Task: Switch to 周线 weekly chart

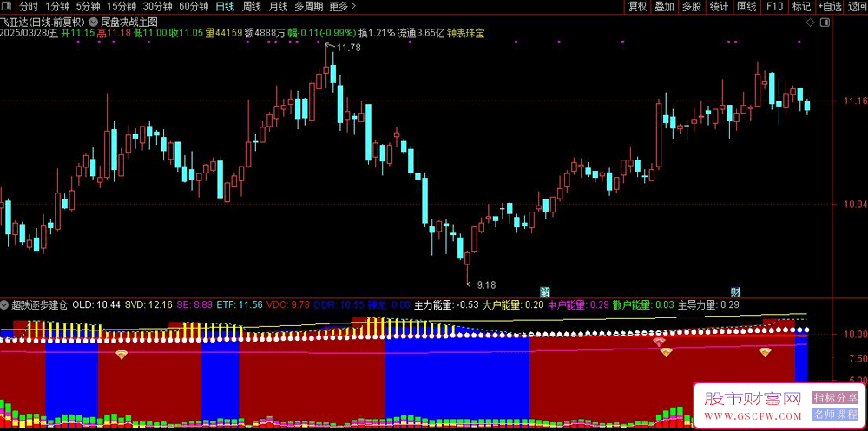Action: point(252,7)
